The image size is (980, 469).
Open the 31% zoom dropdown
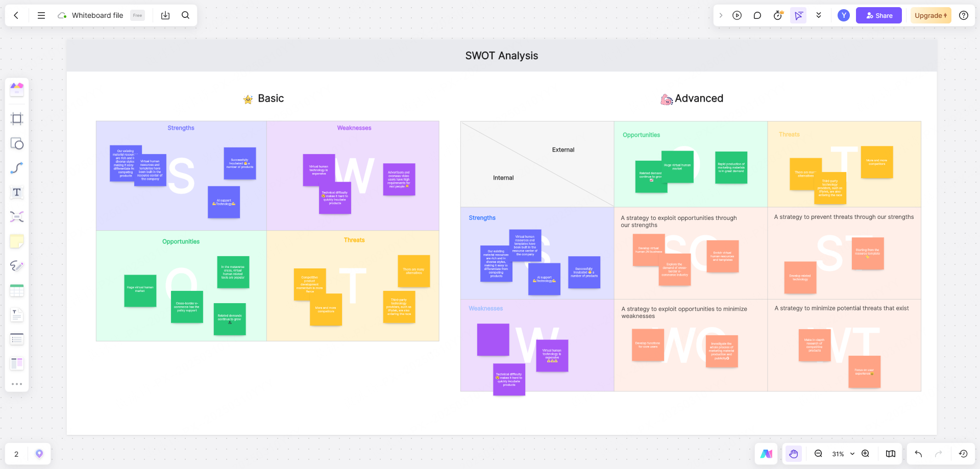(843, 454)
